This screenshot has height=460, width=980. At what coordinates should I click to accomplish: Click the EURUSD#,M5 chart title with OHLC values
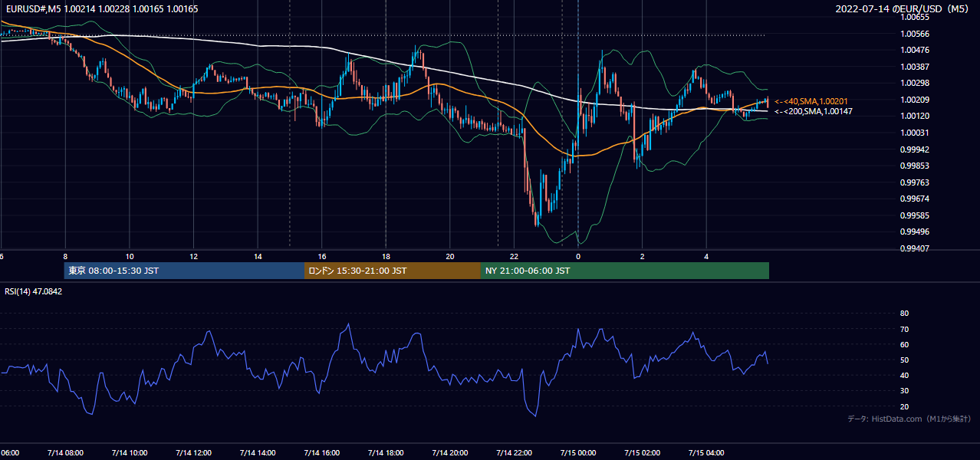100,9
